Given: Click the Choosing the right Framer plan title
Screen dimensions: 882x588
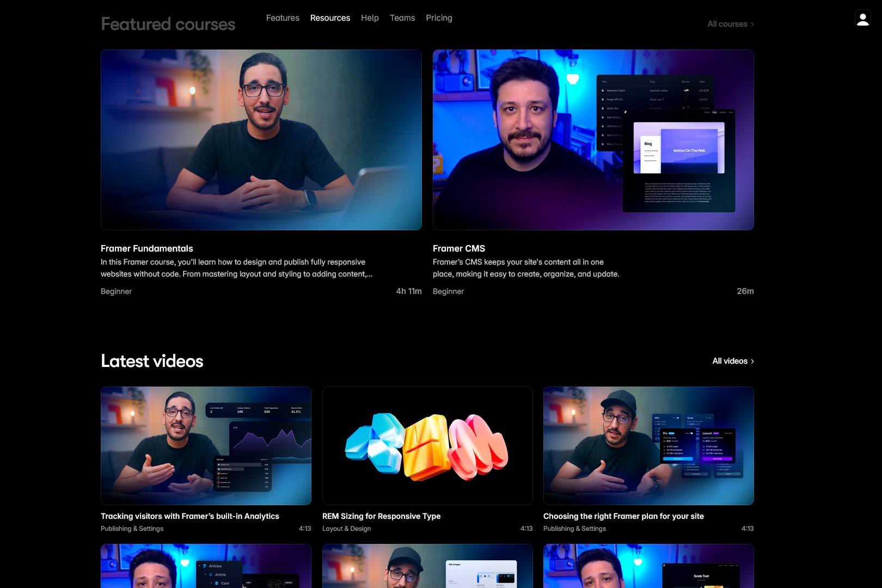Looking at the screenshot, I should (x=623, y=516).
